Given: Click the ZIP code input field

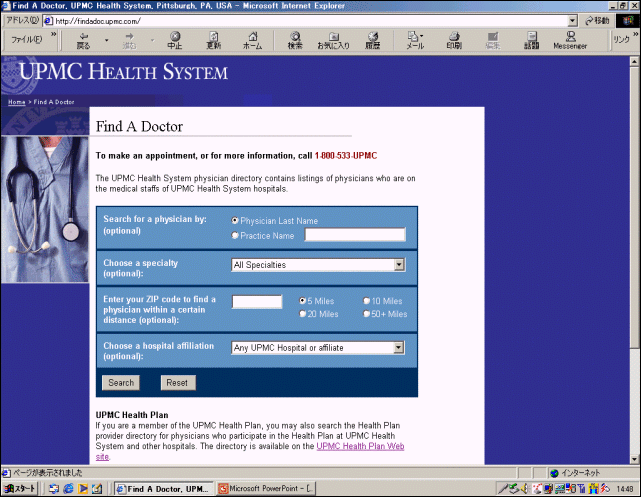Looking at the screenshot, I should (257, 302).
